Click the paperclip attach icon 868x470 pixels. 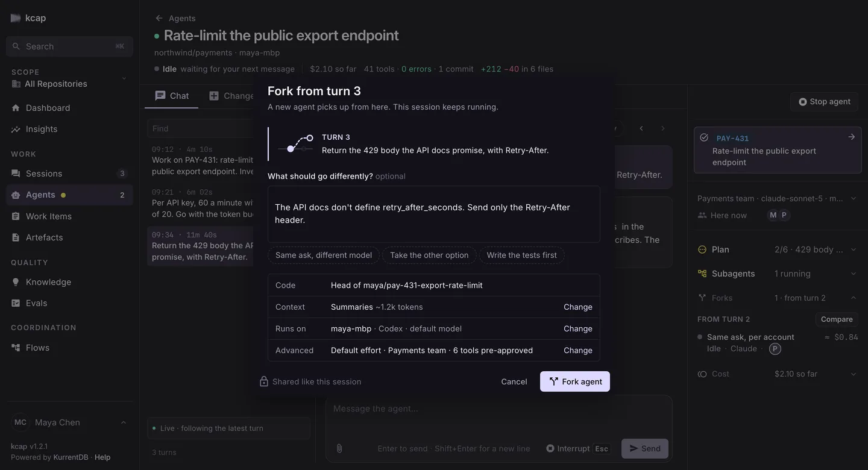[339, 448]
